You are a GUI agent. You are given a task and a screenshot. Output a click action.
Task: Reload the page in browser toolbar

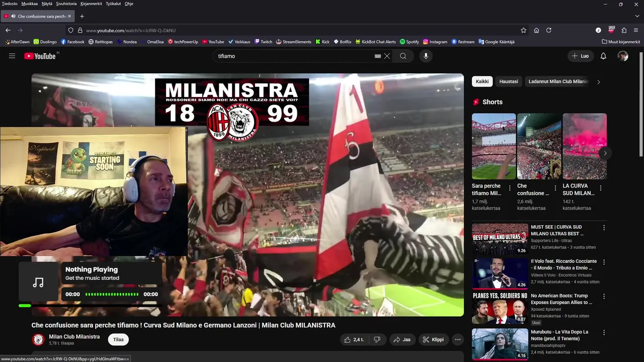549,30
